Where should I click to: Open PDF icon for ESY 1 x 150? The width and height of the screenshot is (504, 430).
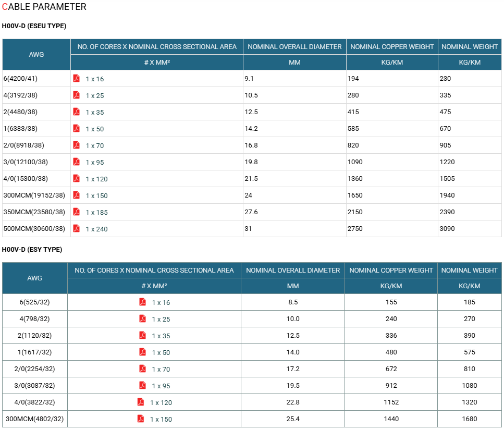141,419
